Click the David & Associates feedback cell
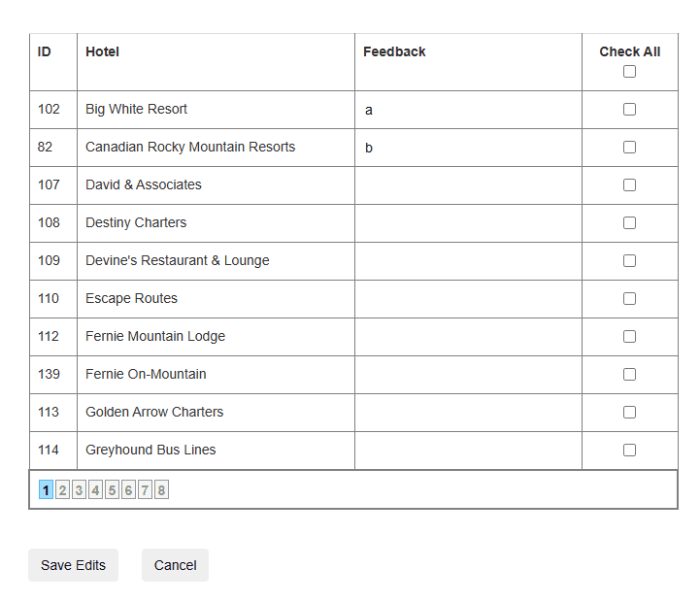700x602 pixels. tap(467, 185)
